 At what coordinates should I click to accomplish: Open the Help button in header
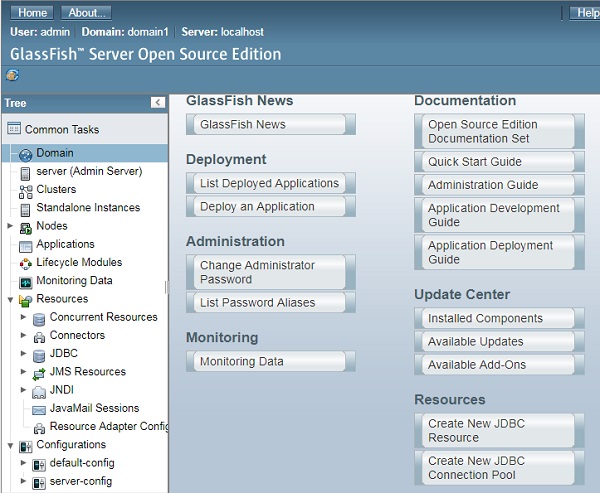coord(585,13)
